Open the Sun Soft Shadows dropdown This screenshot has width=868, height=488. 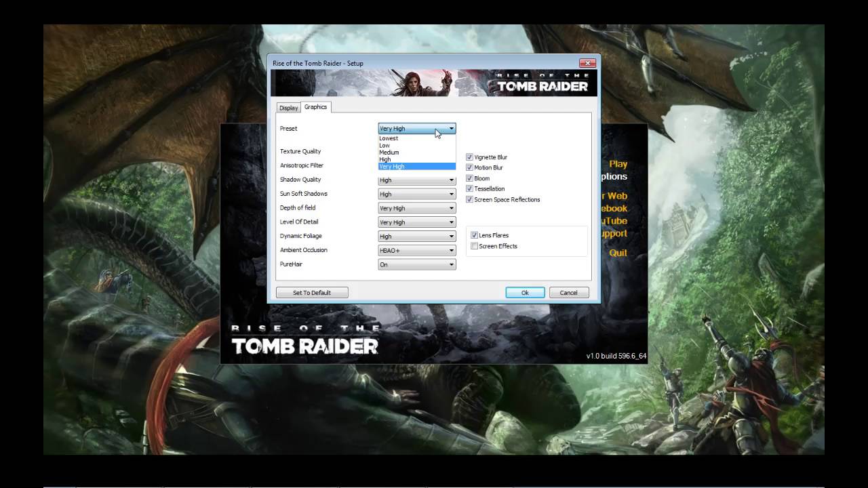(x=417, y=195)
